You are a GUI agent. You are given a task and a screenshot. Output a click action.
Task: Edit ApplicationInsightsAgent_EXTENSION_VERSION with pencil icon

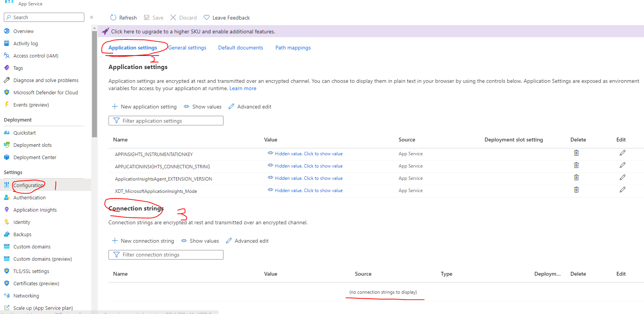point(623,178)
